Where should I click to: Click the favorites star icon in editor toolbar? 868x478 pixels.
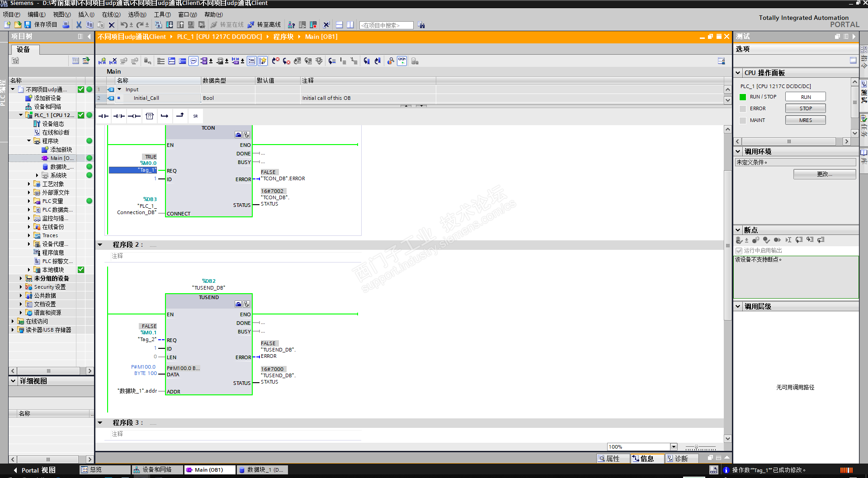[263, 61]
